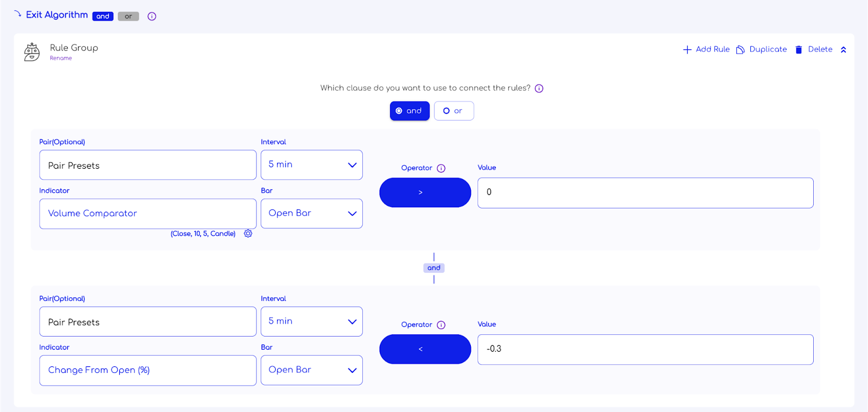Screen dimensions: 868x412
Task: Click the trash Delete icon
Action: 799,49
